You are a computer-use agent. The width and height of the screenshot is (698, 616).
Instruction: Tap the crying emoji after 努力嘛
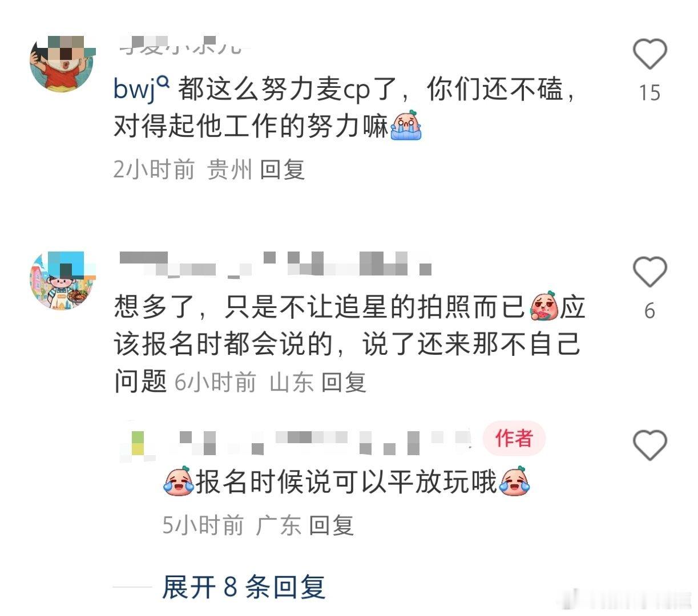coord(406,125)
